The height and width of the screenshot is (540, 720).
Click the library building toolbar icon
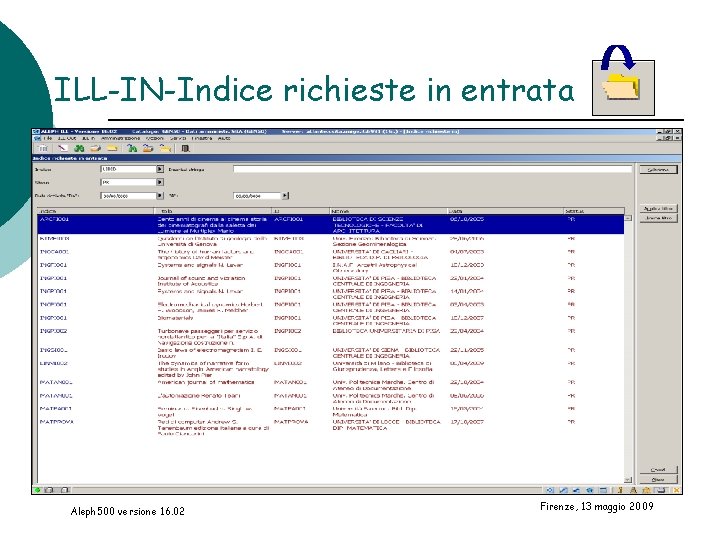coord(43,148)
